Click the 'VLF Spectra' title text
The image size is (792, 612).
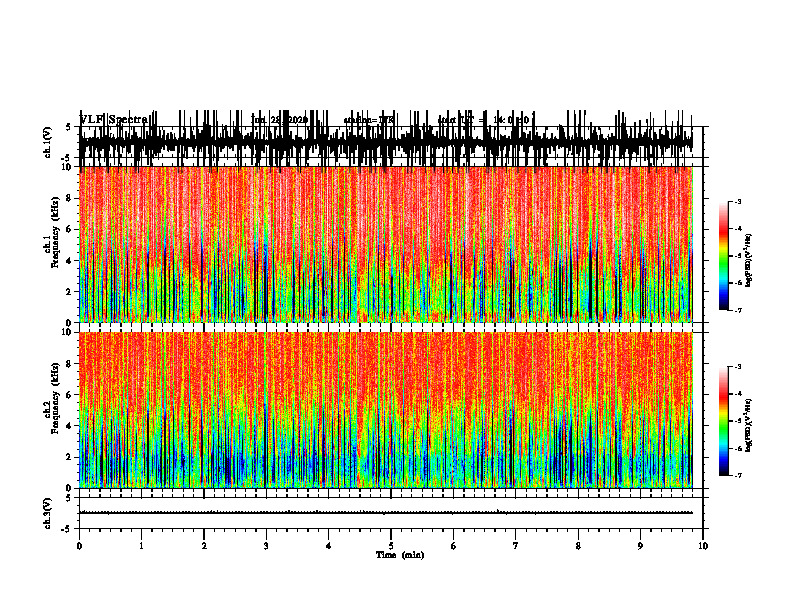[x=114, y=119]
